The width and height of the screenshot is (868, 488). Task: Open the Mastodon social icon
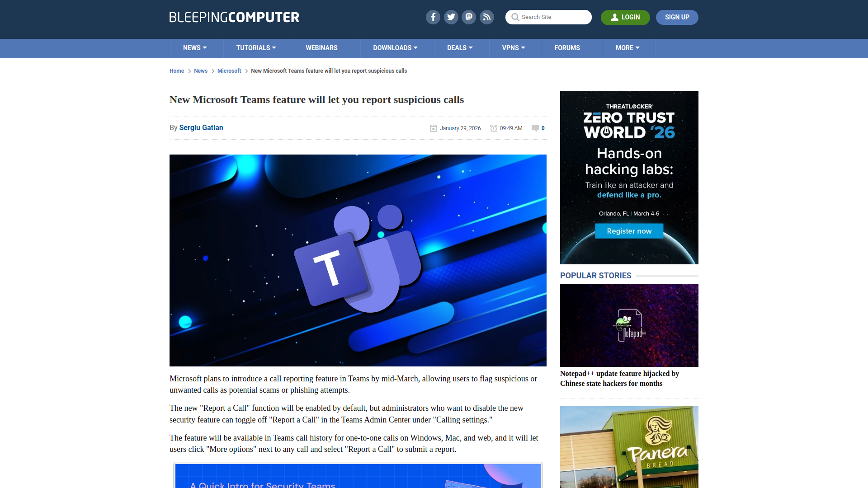click(469, 17)
